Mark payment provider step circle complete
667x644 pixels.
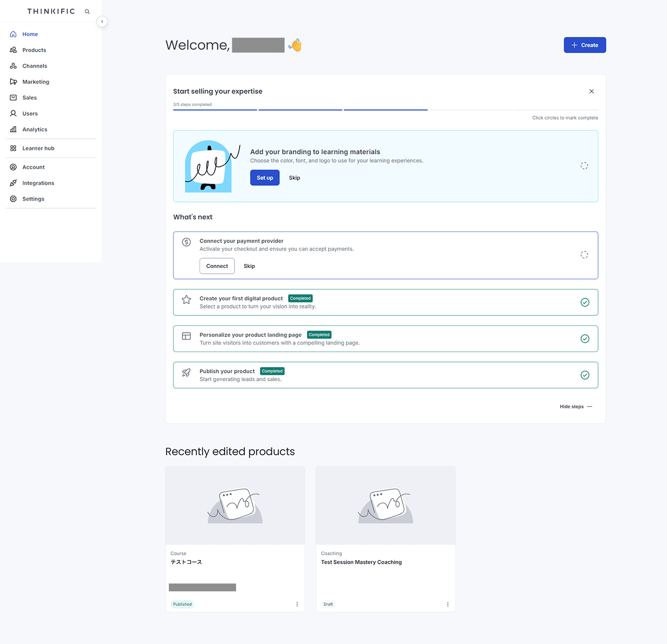584,255
